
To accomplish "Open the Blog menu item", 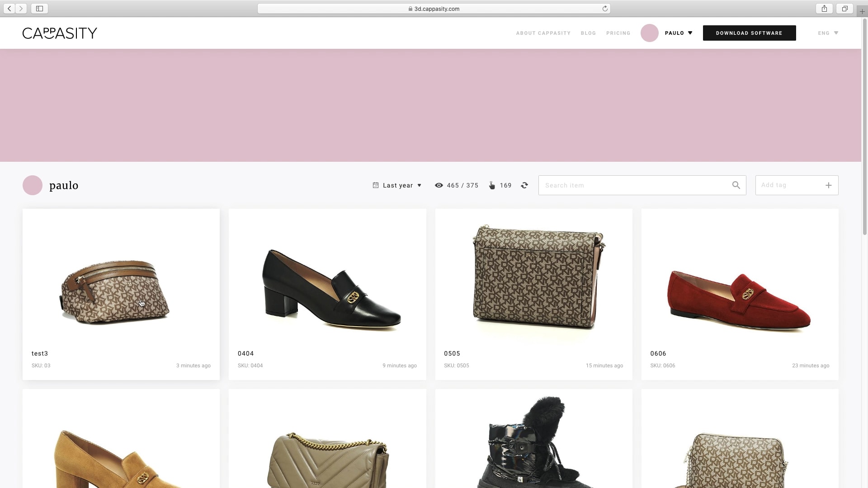I will coord(588,33).
